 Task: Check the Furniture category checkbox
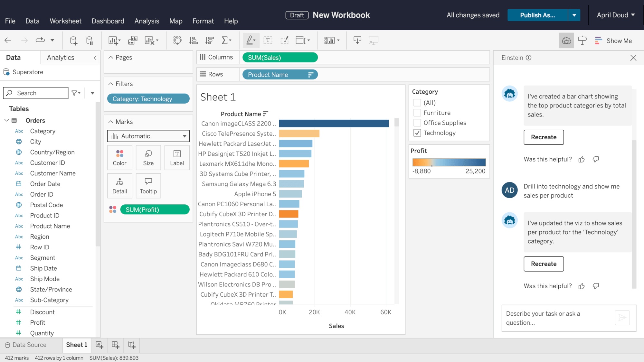(x=417, y=113)
